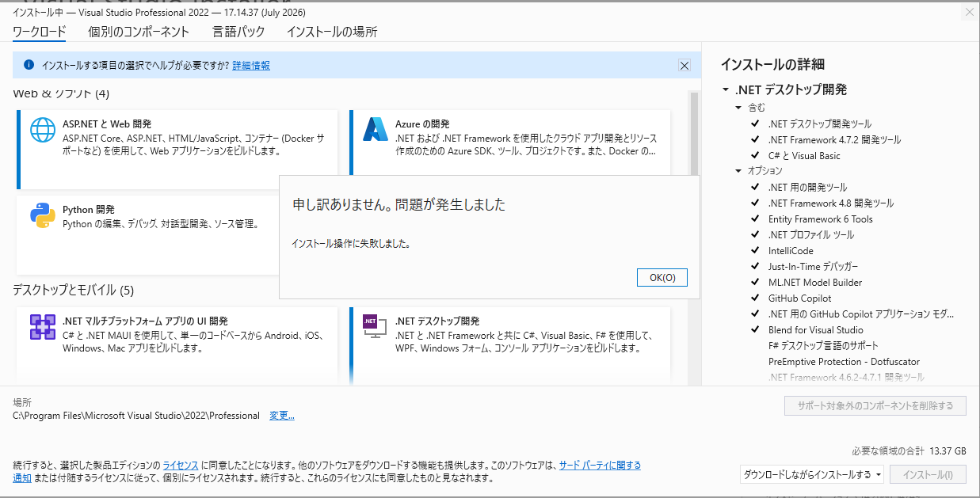The height and width of the screenshot is (498, 980).
Task: Toggle .NET Framework 4.7.2 開発ツール checkmark
Action: [755, 139]
